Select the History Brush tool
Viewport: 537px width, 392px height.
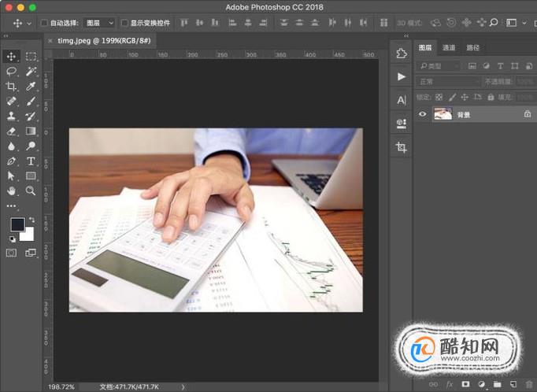tap(31, 116)
